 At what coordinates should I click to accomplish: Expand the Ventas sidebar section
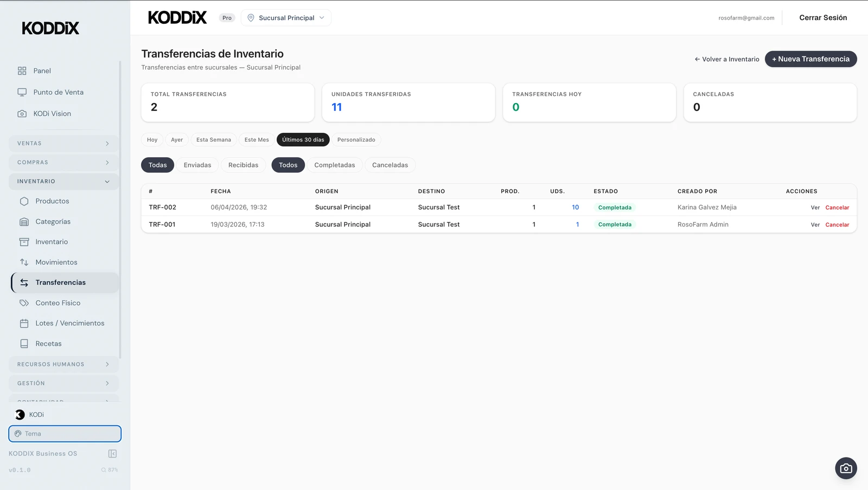63,143
